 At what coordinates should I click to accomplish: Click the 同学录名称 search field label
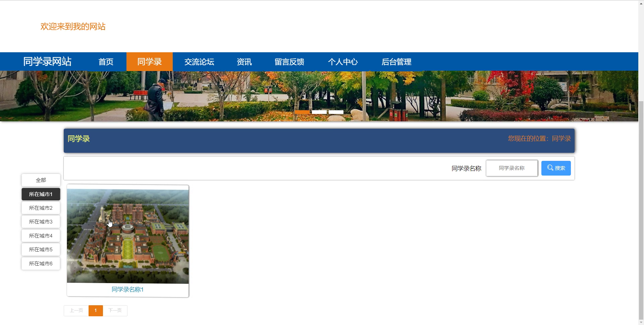point(466,169)
